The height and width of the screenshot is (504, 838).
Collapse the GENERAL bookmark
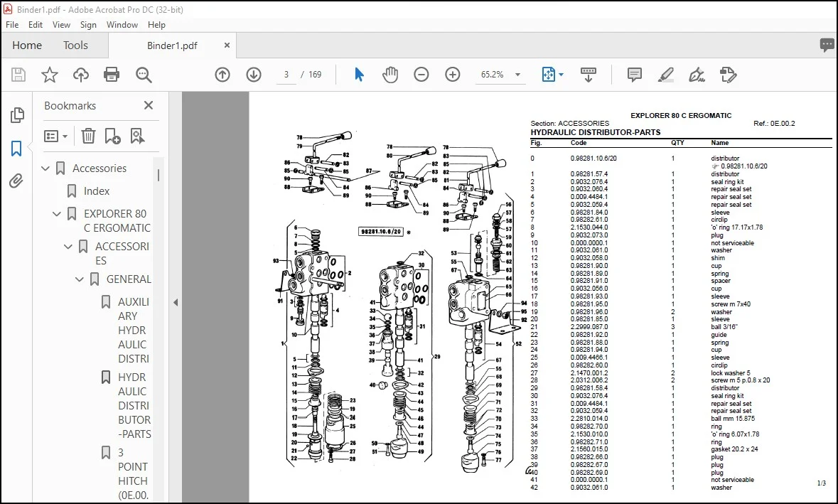(79, 279)
